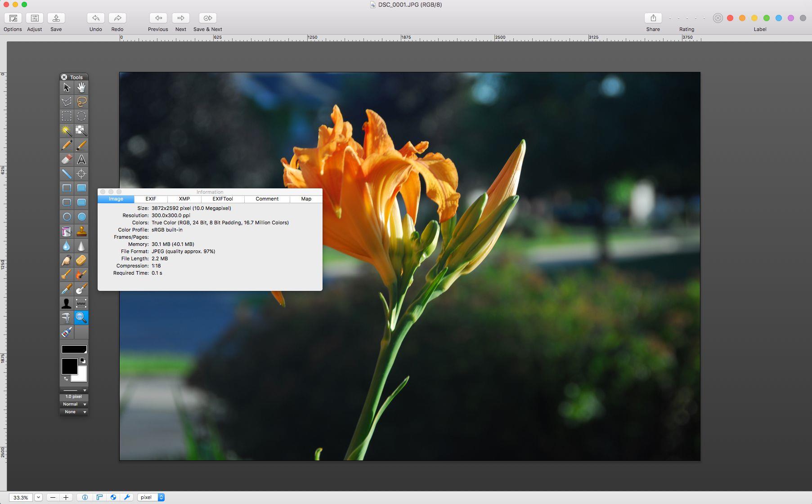The height and width of the screenshot is (504, 812).
Task: Select the sponge tool
Action: click(x=81, y=260)
